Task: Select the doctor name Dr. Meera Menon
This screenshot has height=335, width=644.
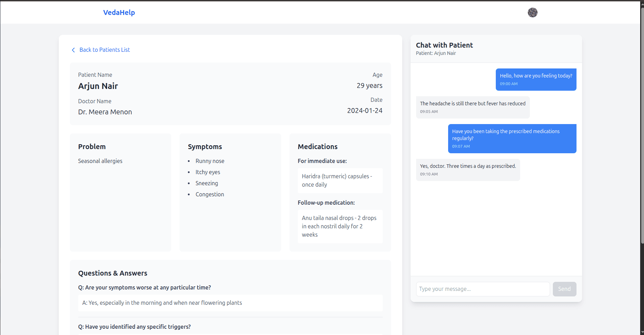Action: 105,112
